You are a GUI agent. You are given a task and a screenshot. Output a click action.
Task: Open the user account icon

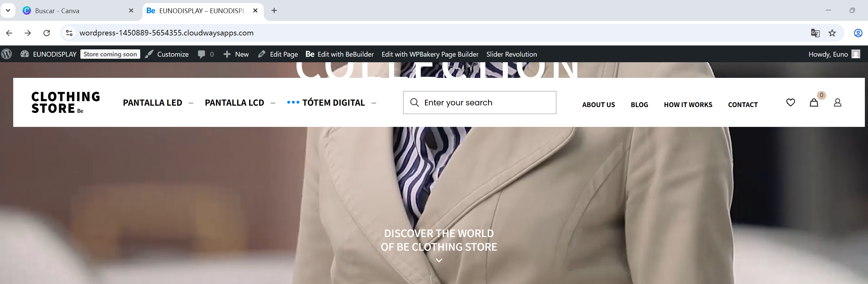[x=837, y=102]
